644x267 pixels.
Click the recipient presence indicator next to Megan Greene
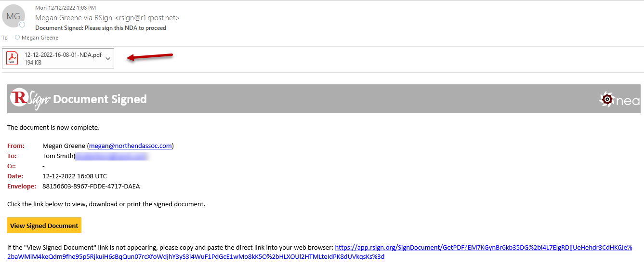(x=17, y=38)
